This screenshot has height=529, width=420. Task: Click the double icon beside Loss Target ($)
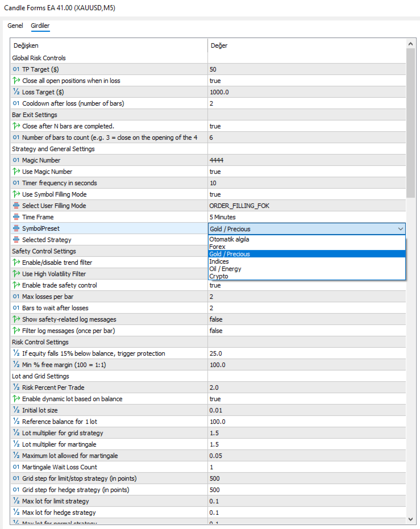click(x=16, y=92)
